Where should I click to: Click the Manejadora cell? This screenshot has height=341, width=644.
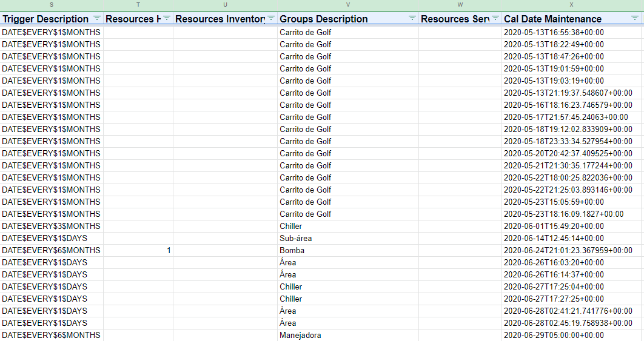click(x=300, y=335)
